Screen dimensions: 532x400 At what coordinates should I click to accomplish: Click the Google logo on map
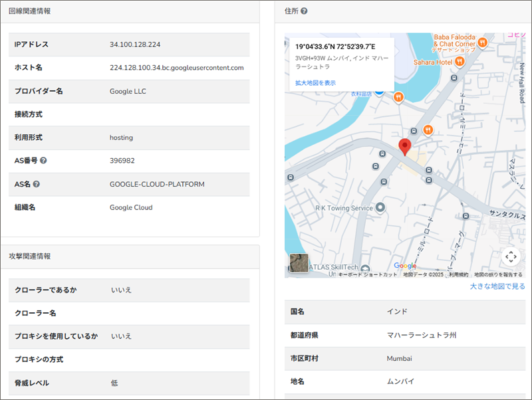405,266
